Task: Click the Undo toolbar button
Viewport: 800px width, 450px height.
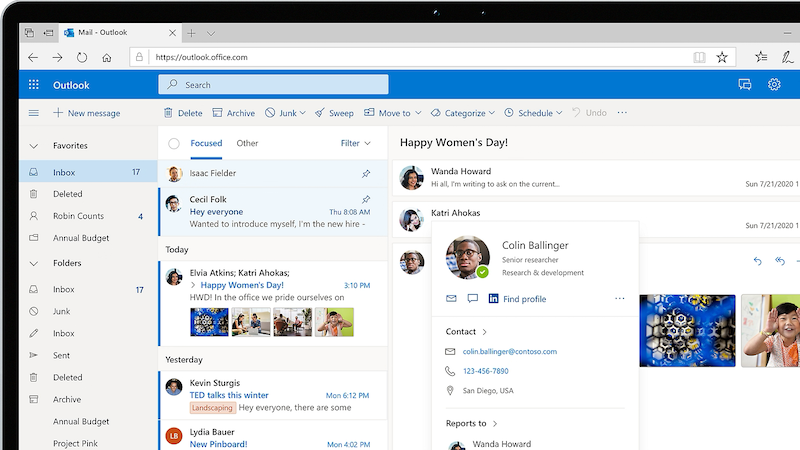Action: pos(589,113)
